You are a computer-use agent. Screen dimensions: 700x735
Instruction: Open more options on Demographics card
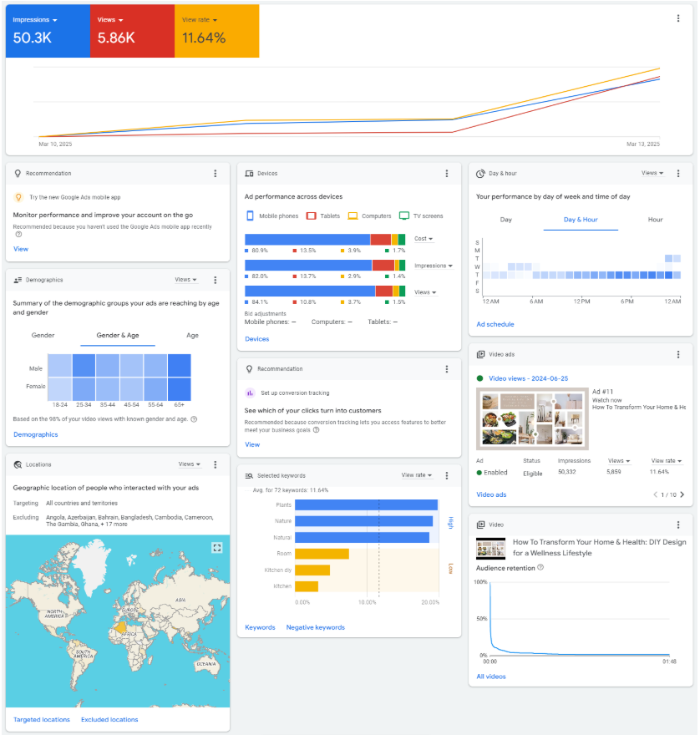pyautogui.click(x=216, y=280)
